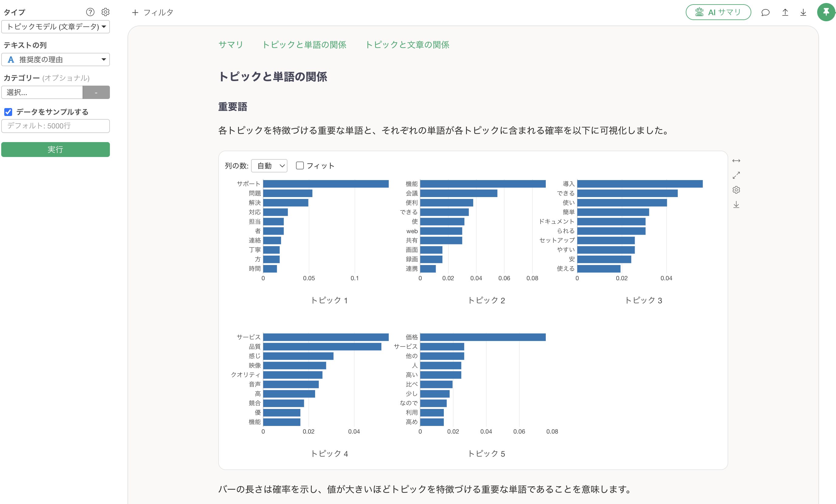836x504 pixels.
Task: Click the 比べ label in トピック 5
Action: [x=412, y=384]
